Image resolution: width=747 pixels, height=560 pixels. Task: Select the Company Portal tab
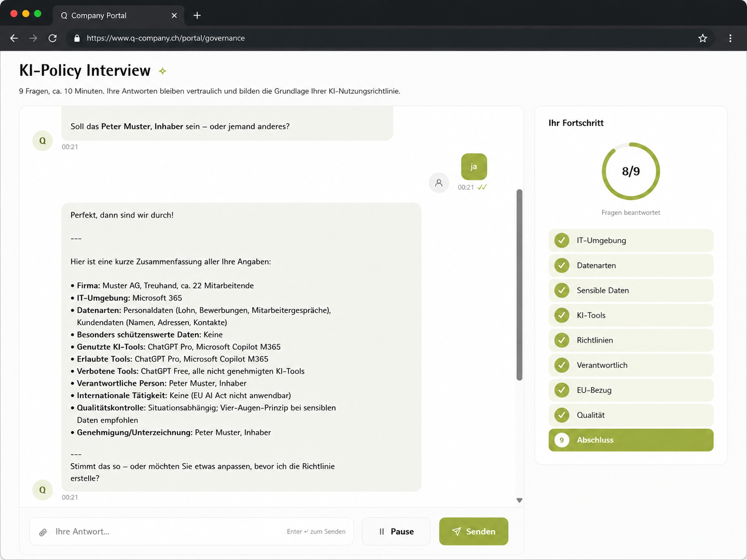119,15
